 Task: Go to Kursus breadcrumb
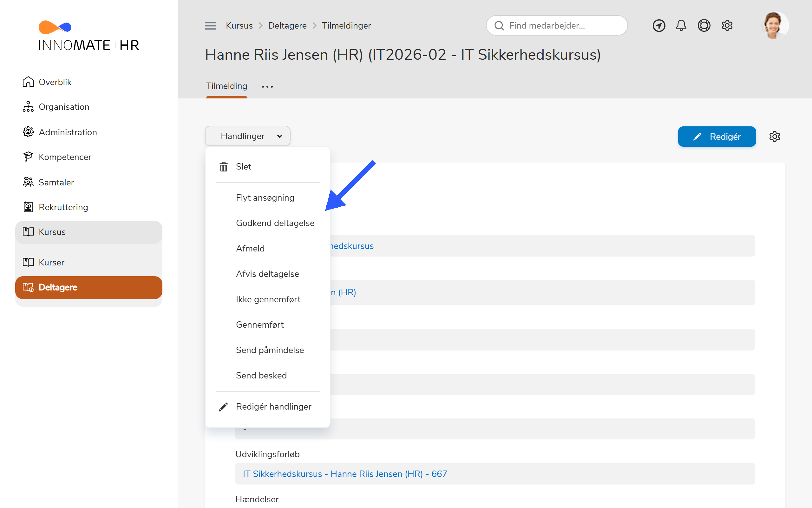coord(239,25)
